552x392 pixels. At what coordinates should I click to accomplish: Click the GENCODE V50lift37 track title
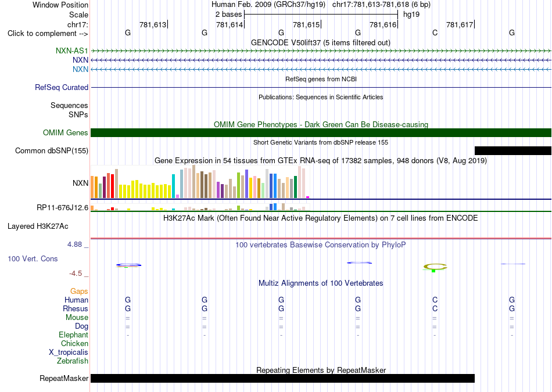320,42
